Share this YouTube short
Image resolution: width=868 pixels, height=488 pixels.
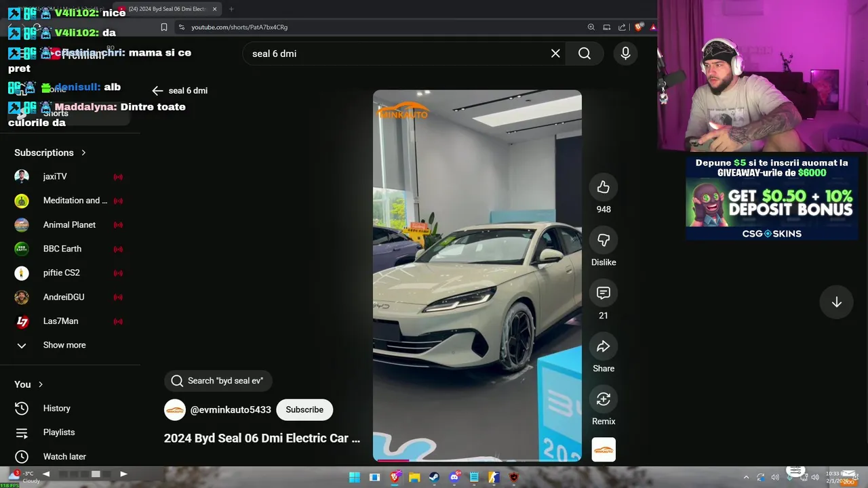(604, 347)
